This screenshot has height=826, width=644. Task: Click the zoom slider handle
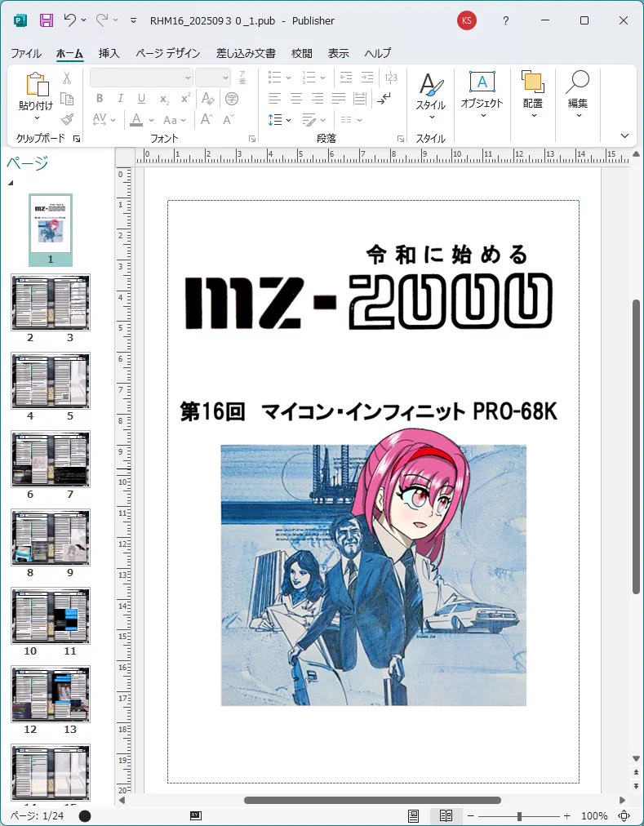519,816
